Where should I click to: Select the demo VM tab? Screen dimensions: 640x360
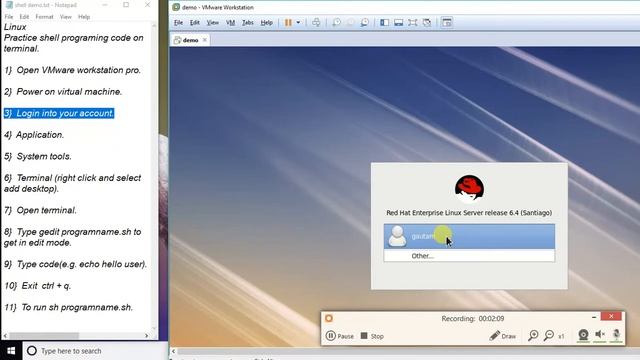point(190,40)
